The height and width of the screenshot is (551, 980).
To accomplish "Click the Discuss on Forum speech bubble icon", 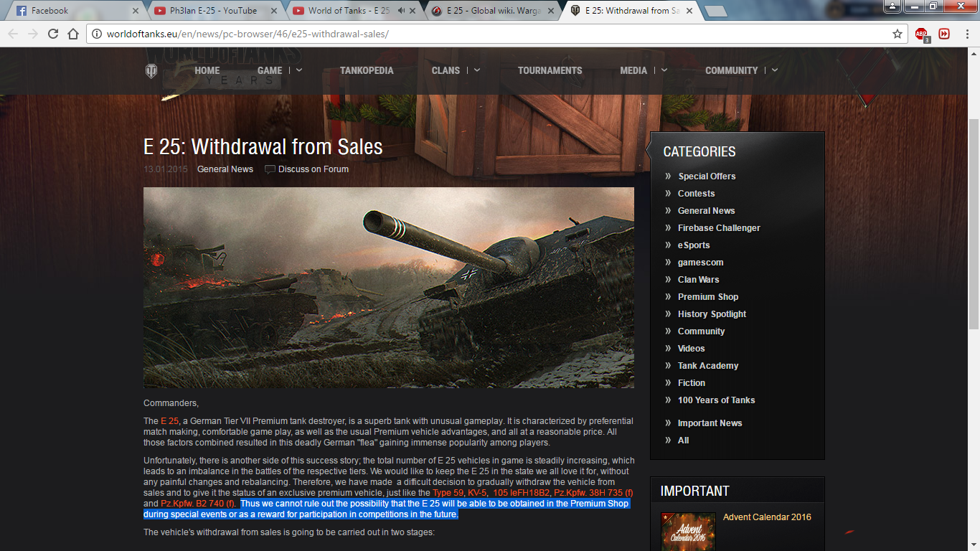I will pyautogui.click(x=270, y=169).
